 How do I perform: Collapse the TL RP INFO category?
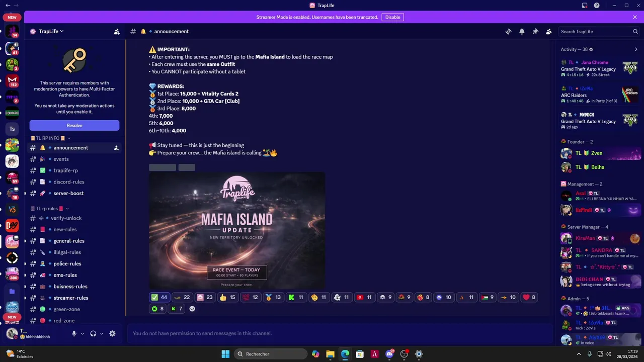[x=50, y=138]
